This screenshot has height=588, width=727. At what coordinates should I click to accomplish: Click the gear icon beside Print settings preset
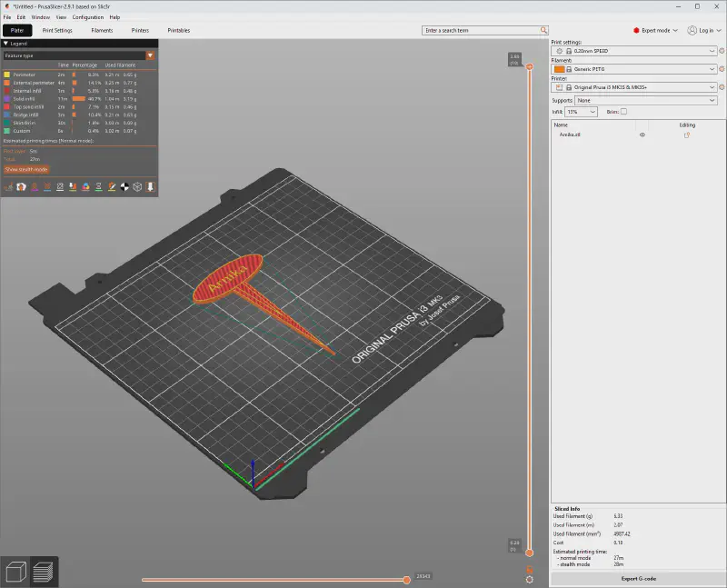click(x=722, y=52)
